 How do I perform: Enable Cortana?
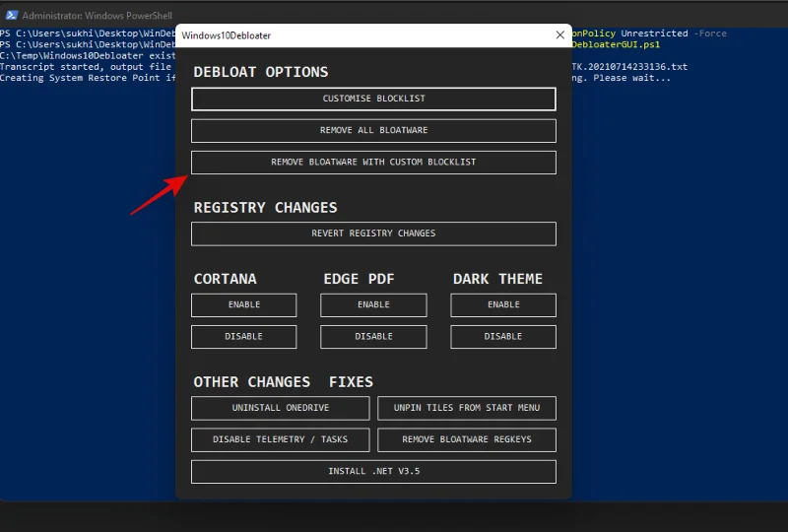(x=243, y=305)
